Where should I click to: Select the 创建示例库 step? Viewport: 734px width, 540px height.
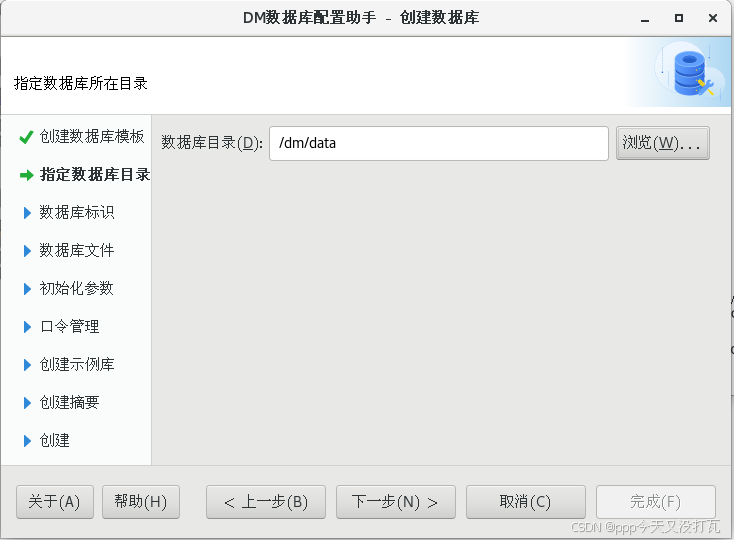77,364
